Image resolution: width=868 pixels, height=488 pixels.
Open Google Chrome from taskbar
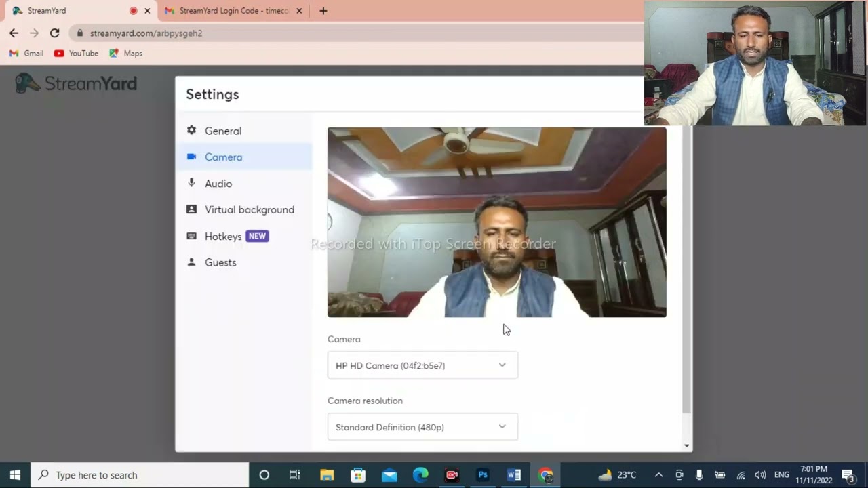[546, 475]
